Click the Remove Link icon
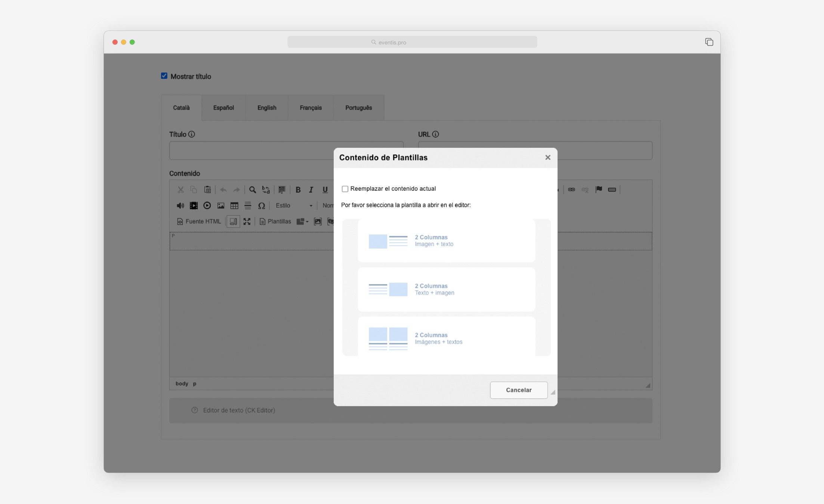This screenshot has width=824, height=504. pyautogui.click(x=585, y=190)
